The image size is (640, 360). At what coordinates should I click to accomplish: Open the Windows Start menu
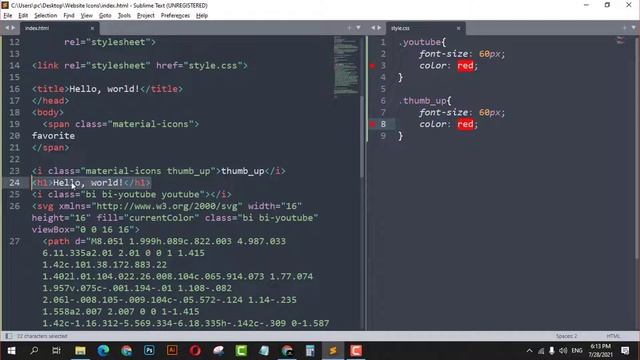tap(11, 351)
